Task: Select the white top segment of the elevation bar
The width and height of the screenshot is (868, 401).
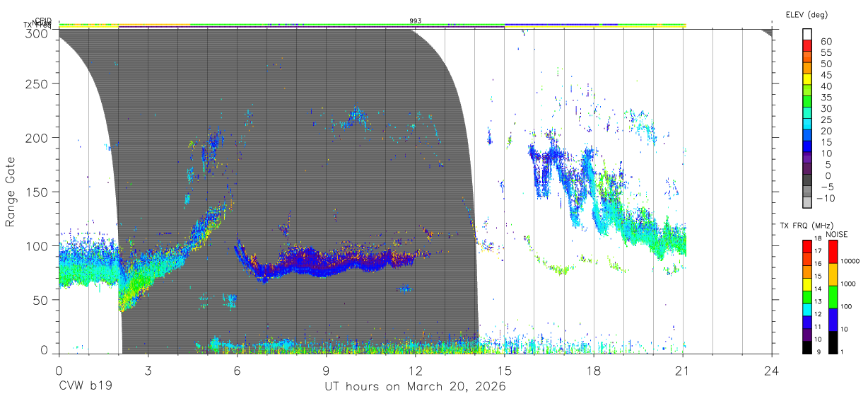Action: (x=808, y=34)
